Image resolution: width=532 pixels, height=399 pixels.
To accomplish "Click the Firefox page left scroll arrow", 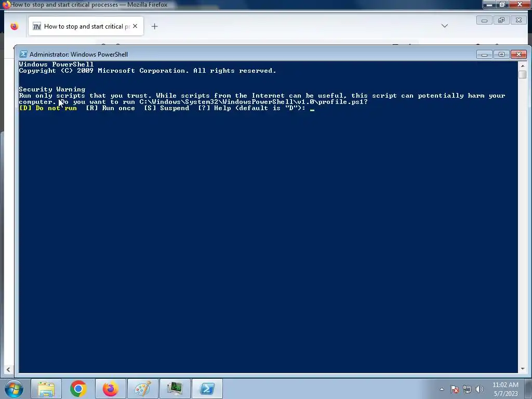I will click(x=8, y=369).
